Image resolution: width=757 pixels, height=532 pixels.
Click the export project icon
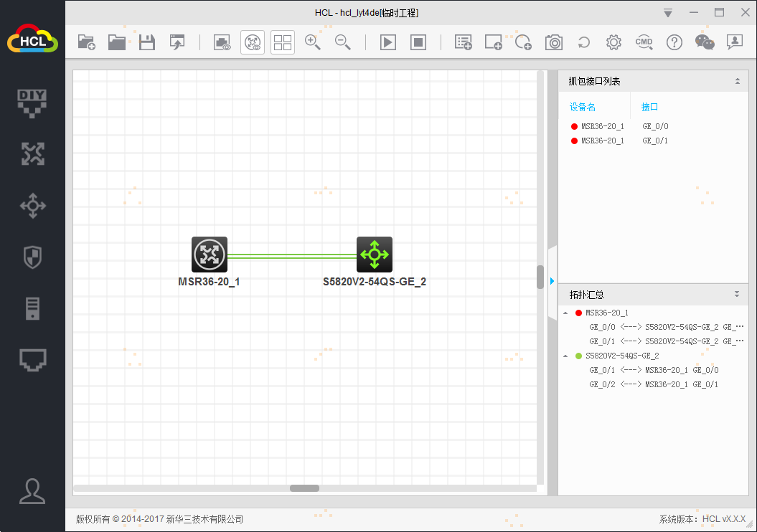click(177, 42)
